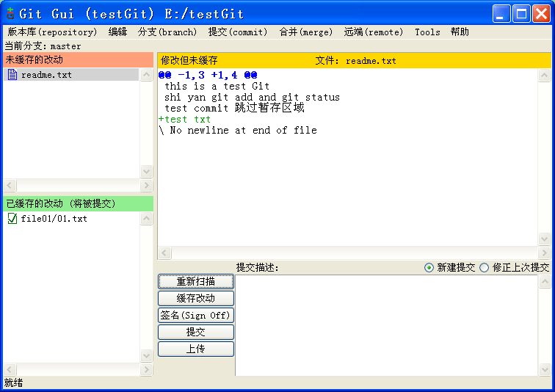Select the 修正上次提交 radio button

click(x=484, y=267)
